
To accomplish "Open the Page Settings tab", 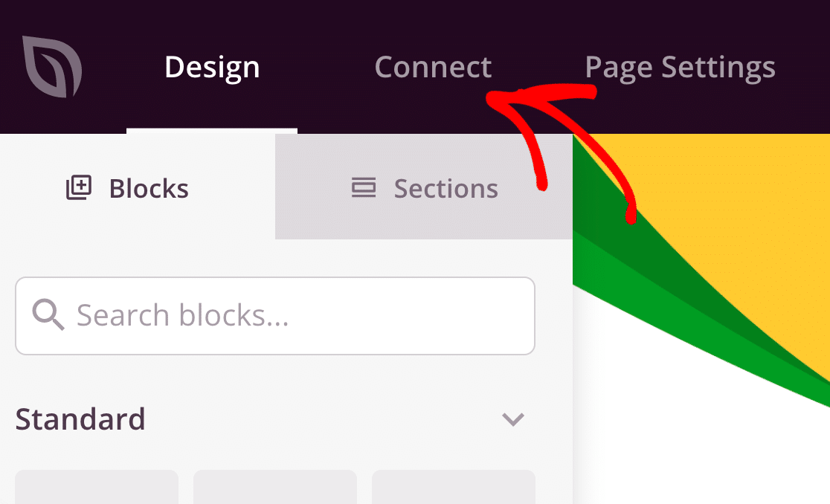I will [681, 68].
